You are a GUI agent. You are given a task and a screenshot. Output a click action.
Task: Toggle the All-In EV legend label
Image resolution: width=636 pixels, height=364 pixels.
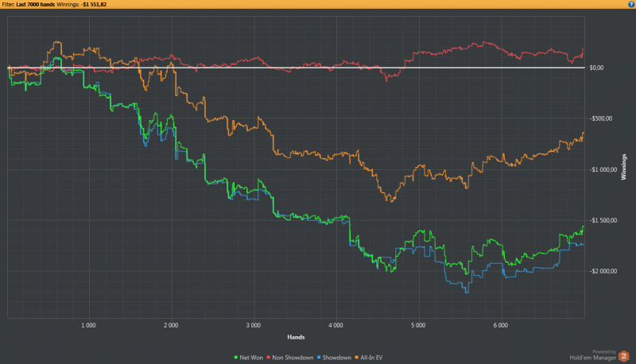coord(371,358)
